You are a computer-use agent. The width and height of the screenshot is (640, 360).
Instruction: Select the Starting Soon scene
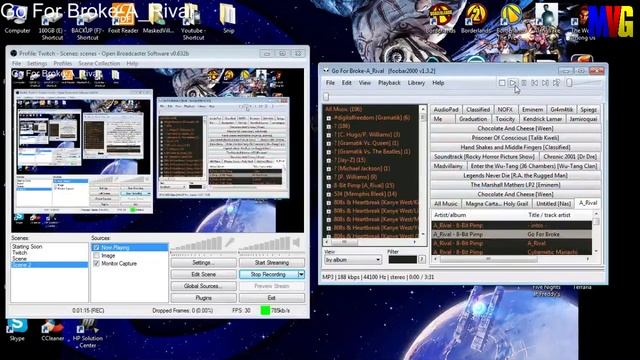[x=49, y=247]
